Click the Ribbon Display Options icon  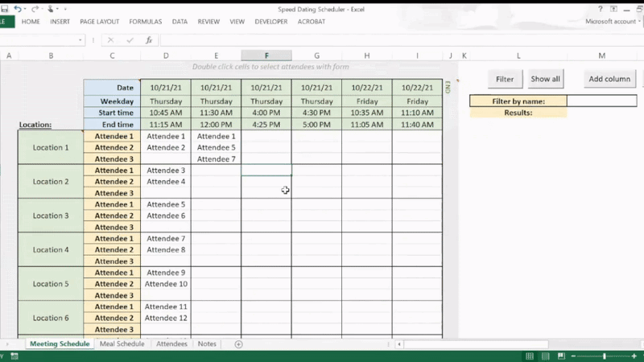pyautogui.click(x=613, y=9)
